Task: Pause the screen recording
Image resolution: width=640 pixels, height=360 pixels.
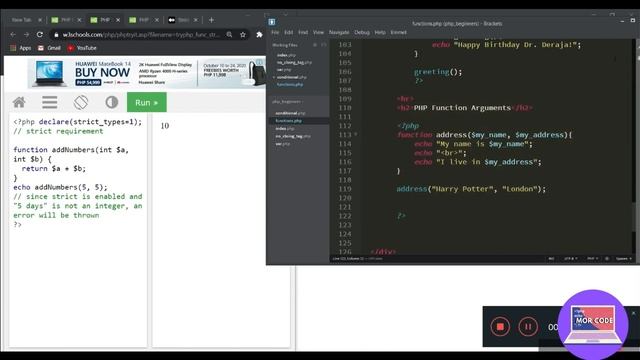Action: coord(528,327)
